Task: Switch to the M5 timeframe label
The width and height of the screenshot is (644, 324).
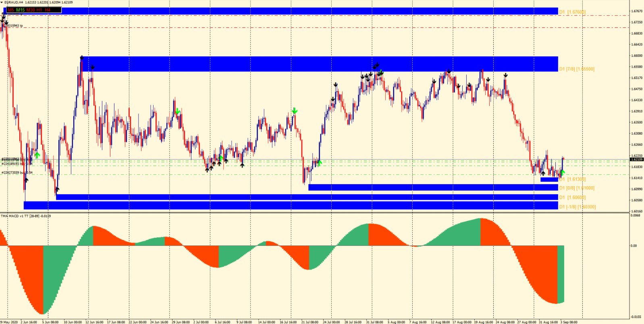Action: click(x=11, y=10)
